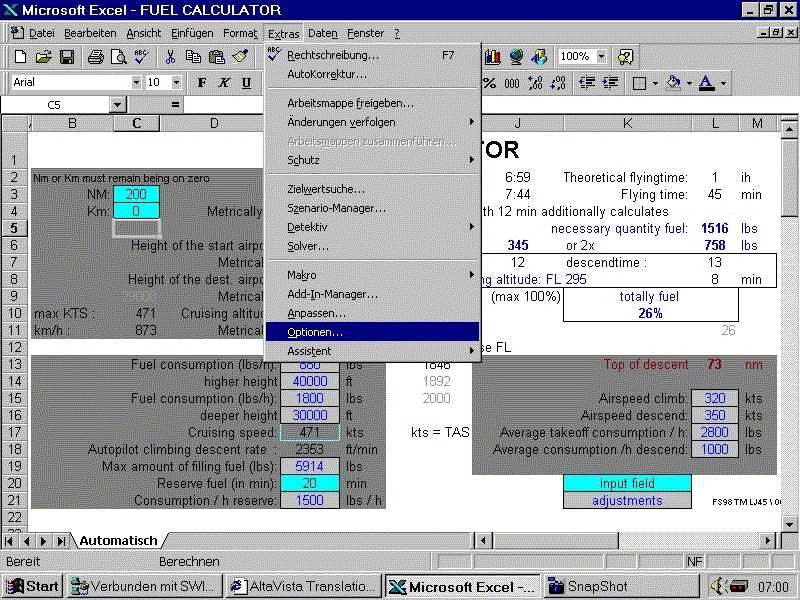Select Optionen... in Extras menu
Screen dimensions: 800x600
point(372,332)
